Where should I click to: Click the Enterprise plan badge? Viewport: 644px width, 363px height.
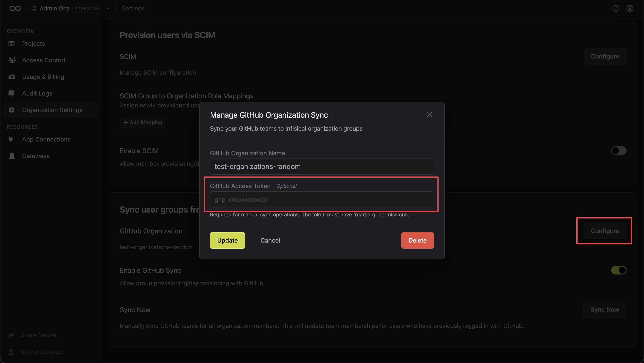(86, 9)
